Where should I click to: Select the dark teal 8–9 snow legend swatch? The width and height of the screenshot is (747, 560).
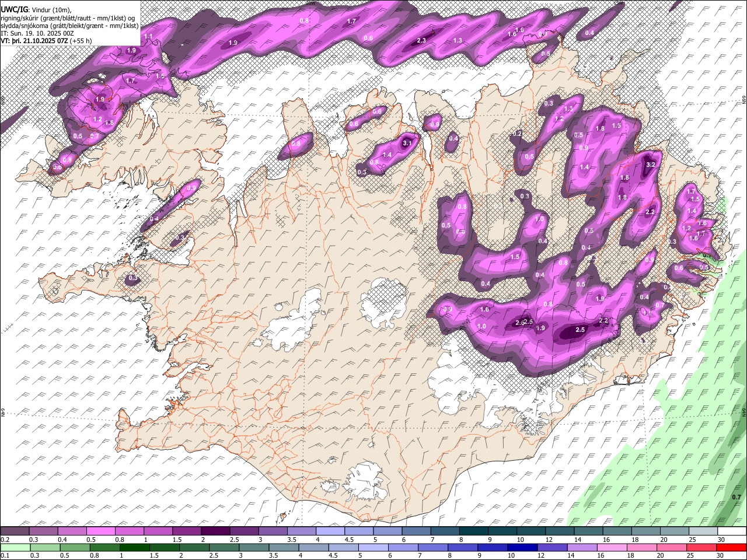(473, 531)
